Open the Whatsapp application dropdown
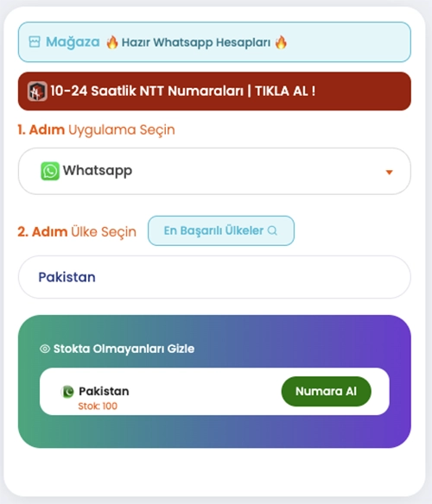This screenshot has width=432, height=504. click(x=214, y=171)
